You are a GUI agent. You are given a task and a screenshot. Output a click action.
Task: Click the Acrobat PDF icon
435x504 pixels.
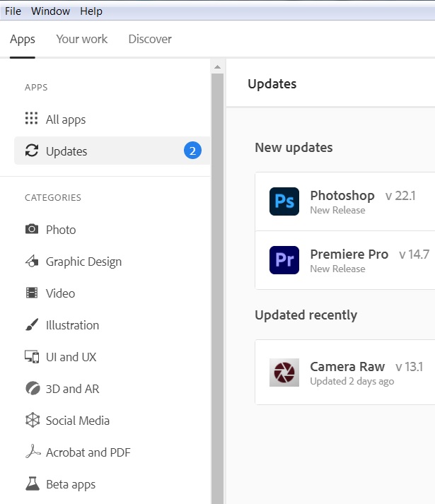pyautogui.click(x=33, y=451)
